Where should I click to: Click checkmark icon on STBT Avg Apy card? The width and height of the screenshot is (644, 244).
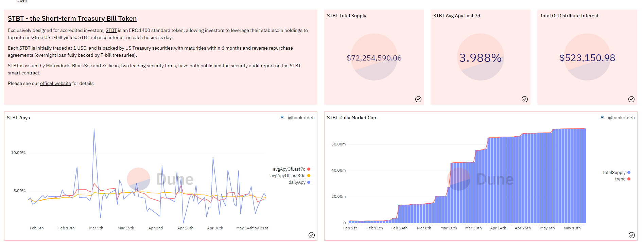(x=525, y=99)
